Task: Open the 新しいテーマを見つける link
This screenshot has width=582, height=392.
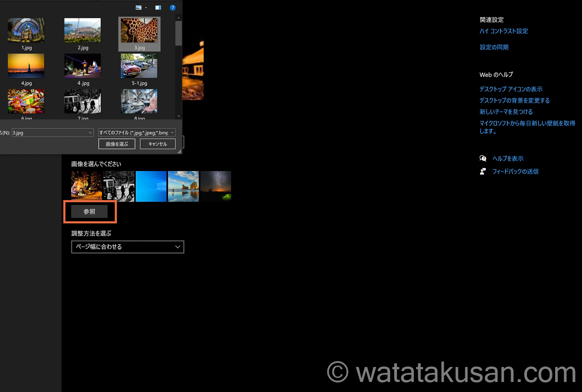Action: click(506, 112)
